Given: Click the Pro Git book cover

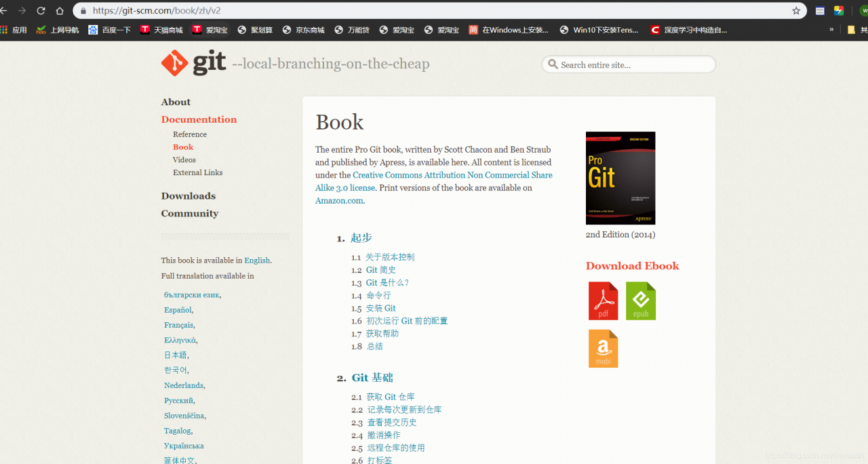Looking at the screenshot, I should (x=620, y=178).
